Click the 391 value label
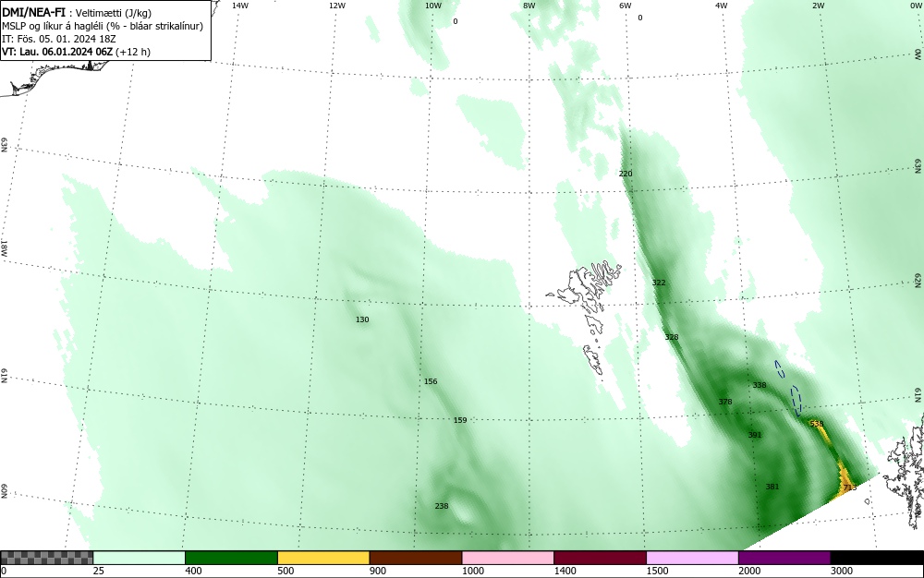Screen dimensions: 924x578 (x=755, y=435)
